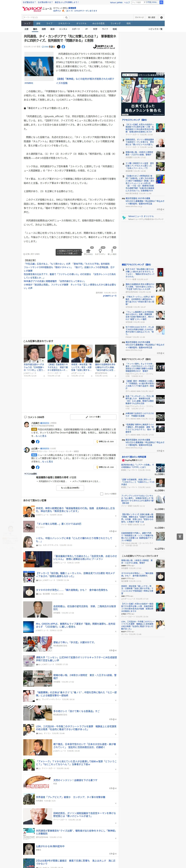Screen dimensions: 186x868
Task: Open related link about 牛乳石鹸 広告
Action: tap(66, 264)
